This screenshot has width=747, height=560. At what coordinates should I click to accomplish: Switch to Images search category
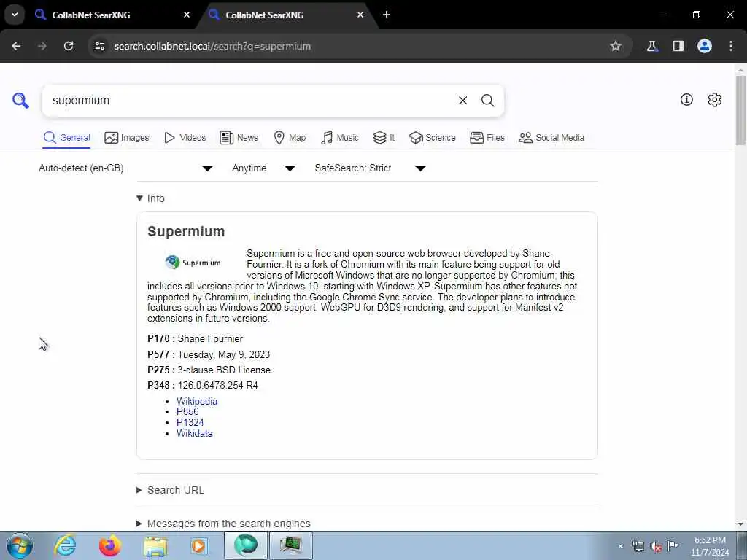pyautogui.click(x=127, y=138)
